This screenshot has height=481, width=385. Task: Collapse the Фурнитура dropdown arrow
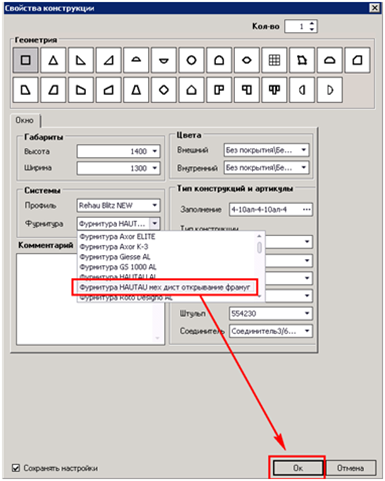point(155,223)
